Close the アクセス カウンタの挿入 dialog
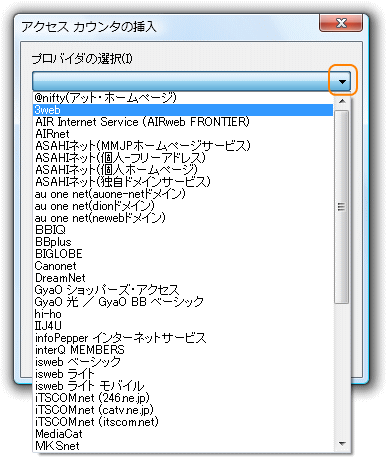The height and width of the screenshot is (458, 386). 341,23
